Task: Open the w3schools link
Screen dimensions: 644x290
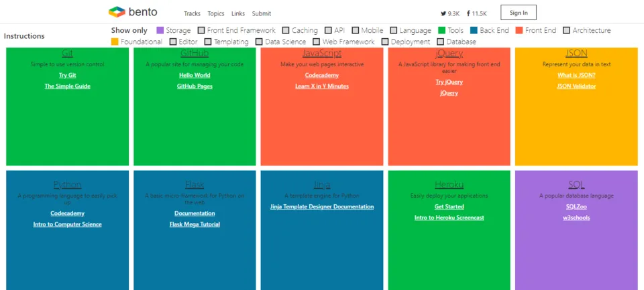Action: 577,218
